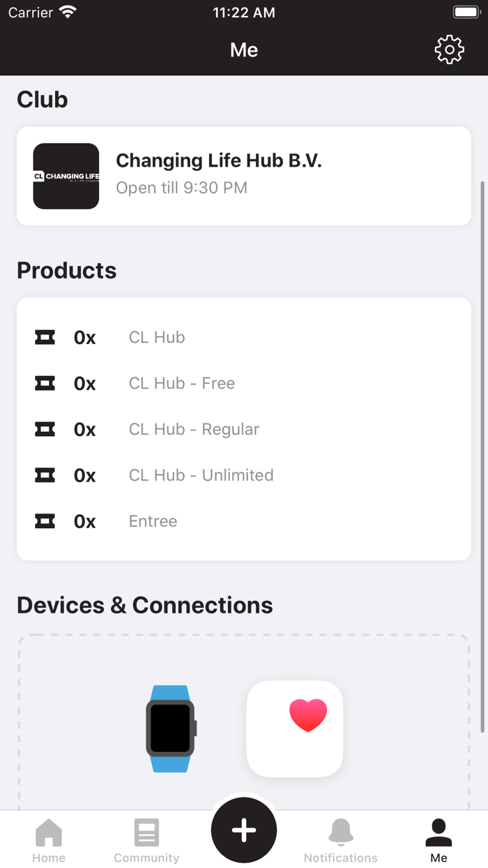Tap the Apple Watch device icon
This screenshot has height=868, width=488.
point(171,728)
